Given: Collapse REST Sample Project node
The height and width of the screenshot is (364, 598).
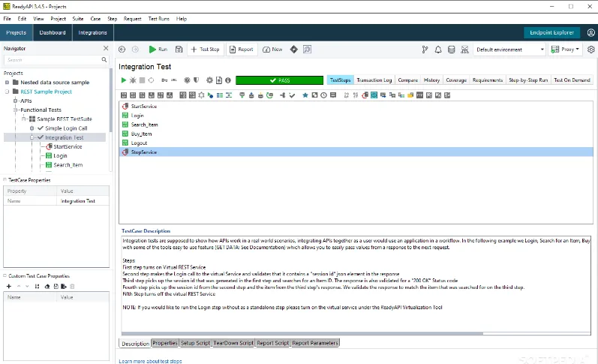Looking at the screenshot, I should point(7,92).
